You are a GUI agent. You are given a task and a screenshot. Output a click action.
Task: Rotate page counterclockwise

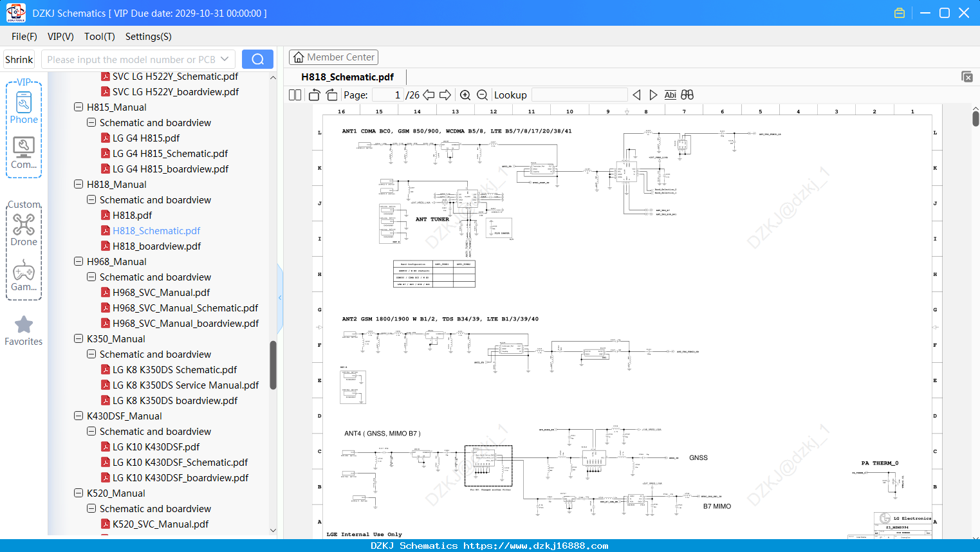[x=314, y=95]
